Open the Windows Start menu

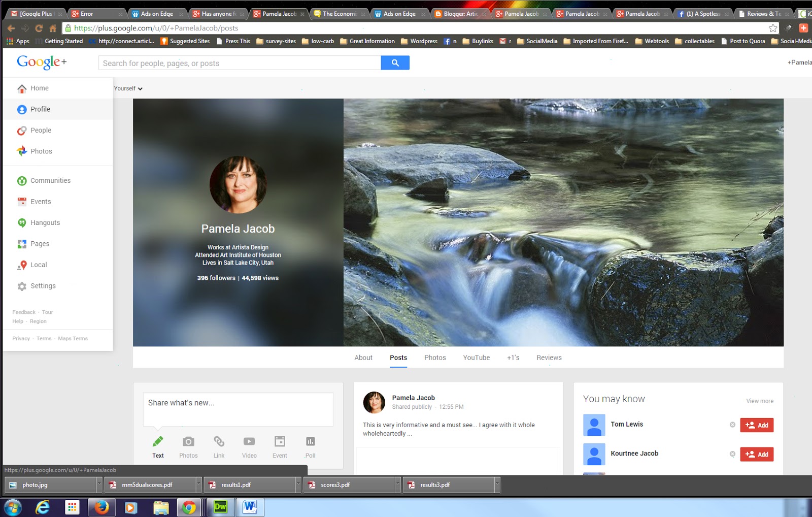pyautogui.click(x=13, y=507)
